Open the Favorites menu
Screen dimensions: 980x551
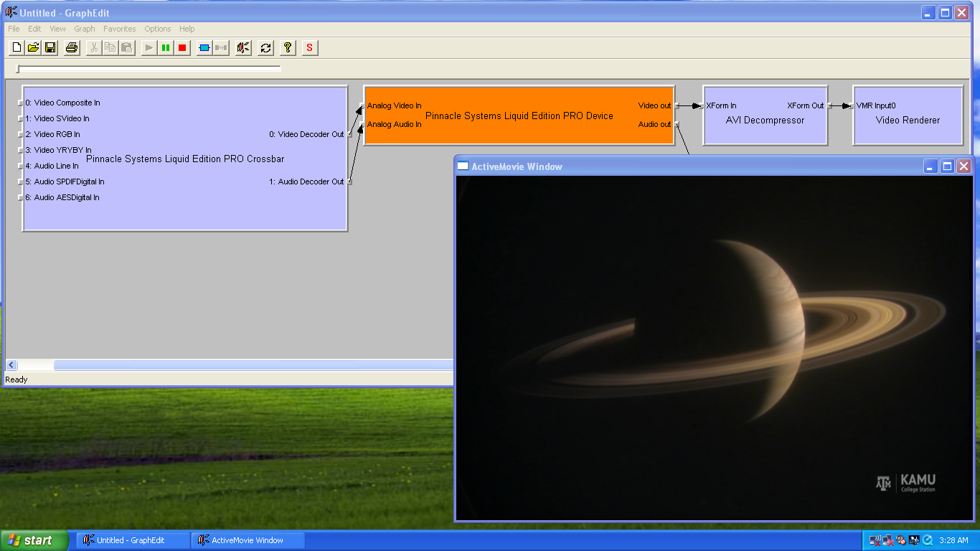[x=119, y=29]
